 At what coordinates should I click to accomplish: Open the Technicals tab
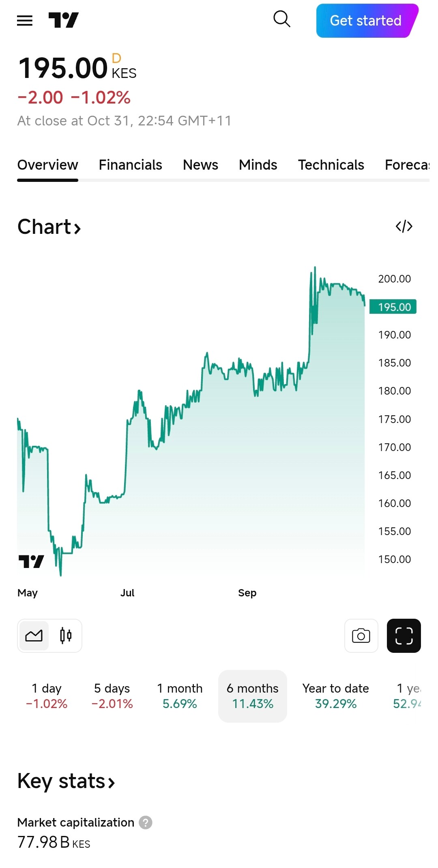pos(331,165)
